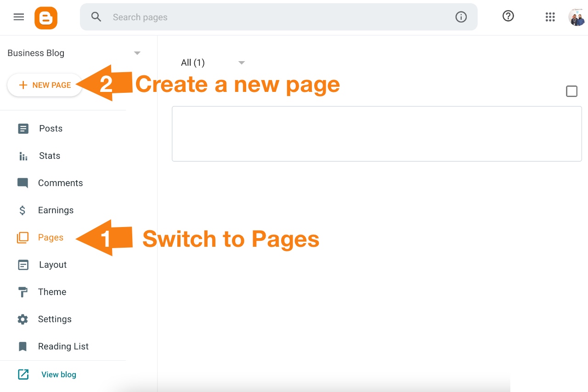Follow the View blog link
This screenshot has height=392, width=588.
(x=59, y=375)
